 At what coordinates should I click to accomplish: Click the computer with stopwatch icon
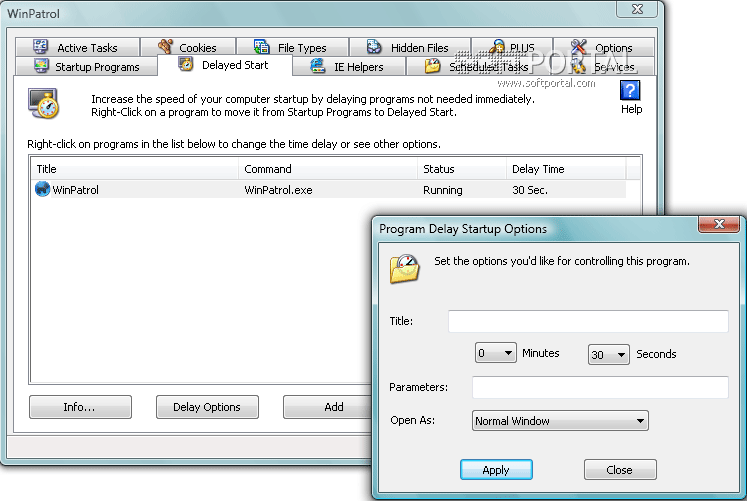(43, 103)
